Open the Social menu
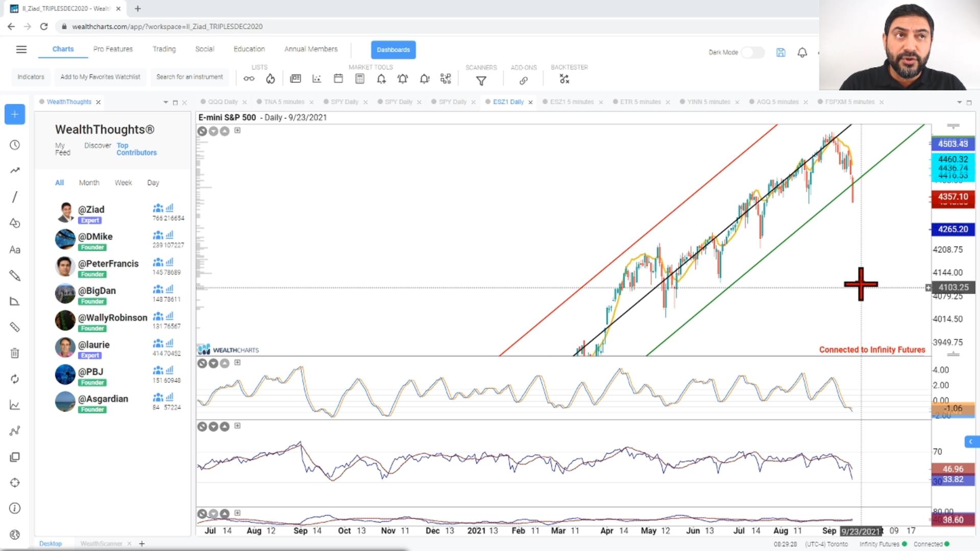Viewport: 980px width, 551px height. [204, 49]
